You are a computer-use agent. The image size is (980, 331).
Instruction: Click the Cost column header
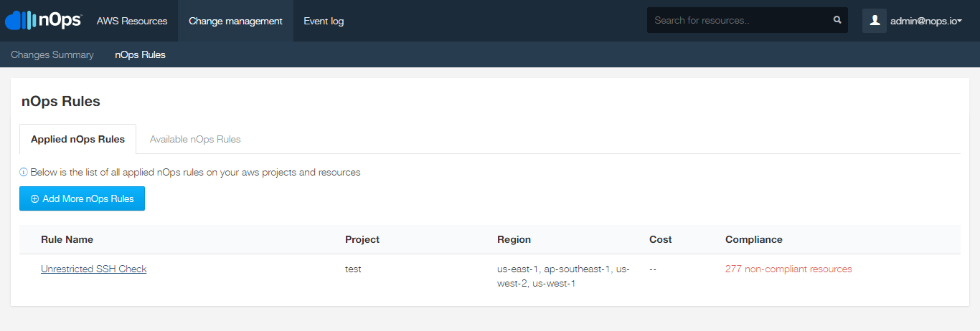(661, 239)
